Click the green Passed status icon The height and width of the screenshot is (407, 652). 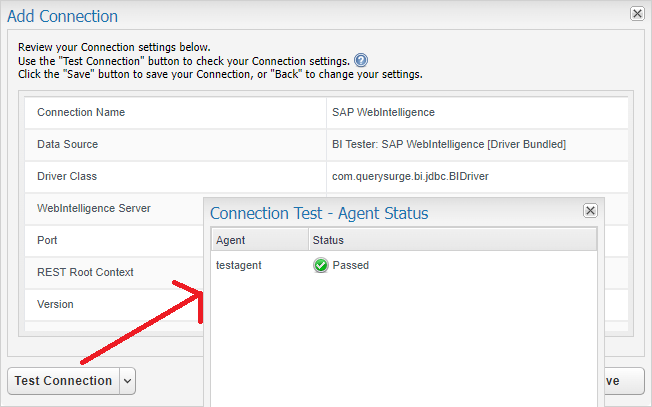[x=321, y=265]
